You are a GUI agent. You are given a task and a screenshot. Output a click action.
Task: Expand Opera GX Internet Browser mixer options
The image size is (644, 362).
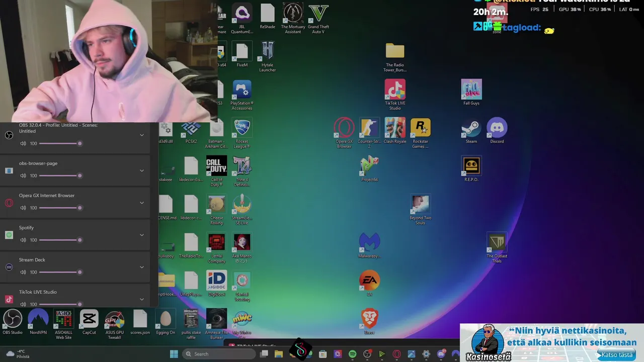point(142,203)
